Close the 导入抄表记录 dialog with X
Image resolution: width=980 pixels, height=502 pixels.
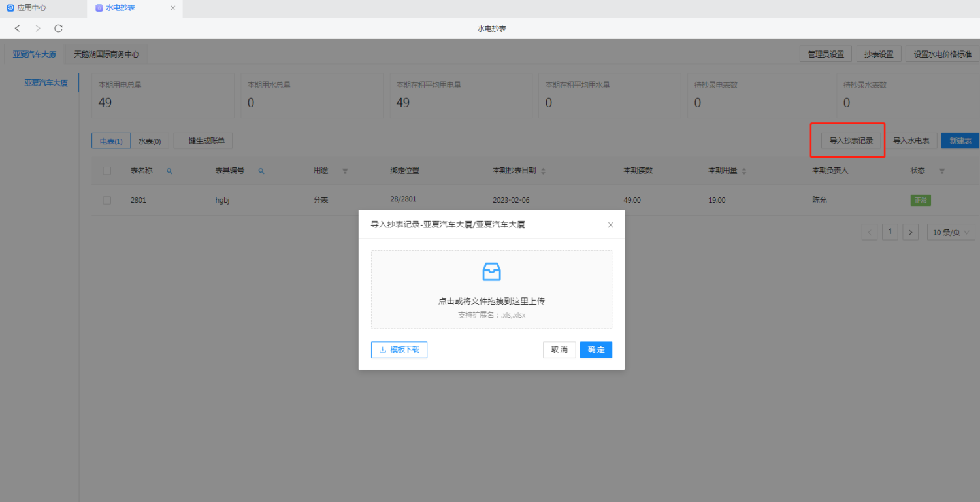610,225
